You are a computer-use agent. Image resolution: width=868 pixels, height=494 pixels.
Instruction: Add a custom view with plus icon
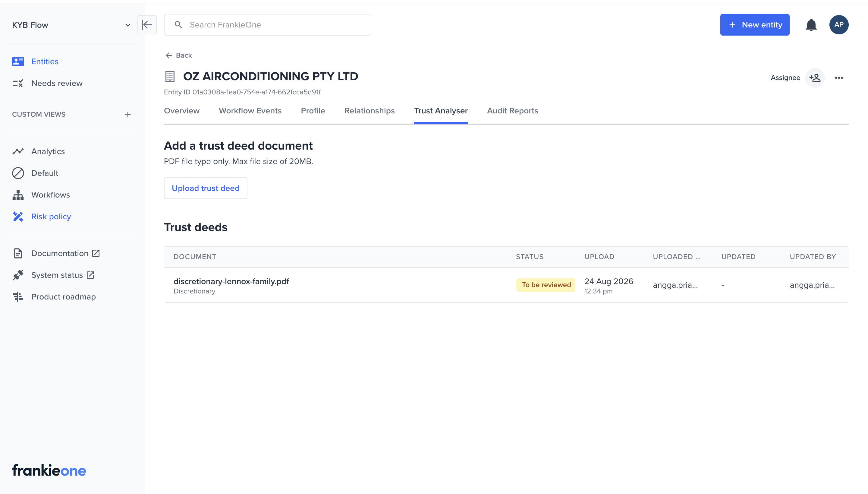pos(127,115)
